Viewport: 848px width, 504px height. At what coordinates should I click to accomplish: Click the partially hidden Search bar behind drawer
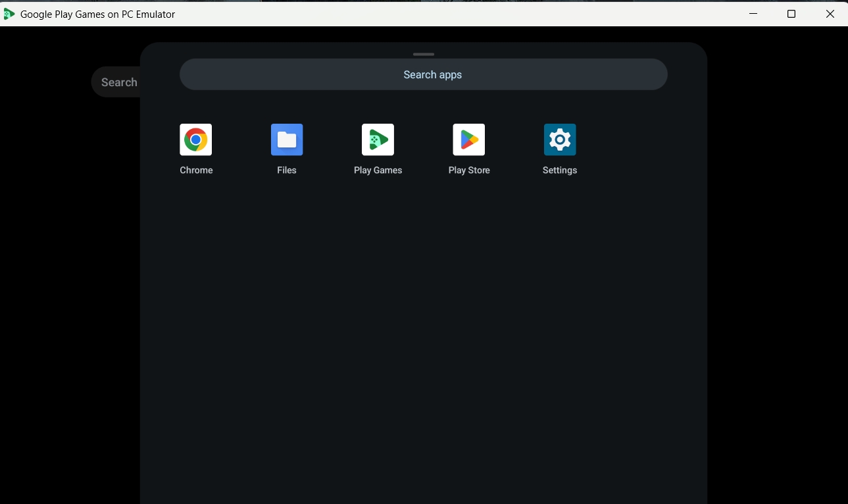pyautogui.click(x=117, y=82)
